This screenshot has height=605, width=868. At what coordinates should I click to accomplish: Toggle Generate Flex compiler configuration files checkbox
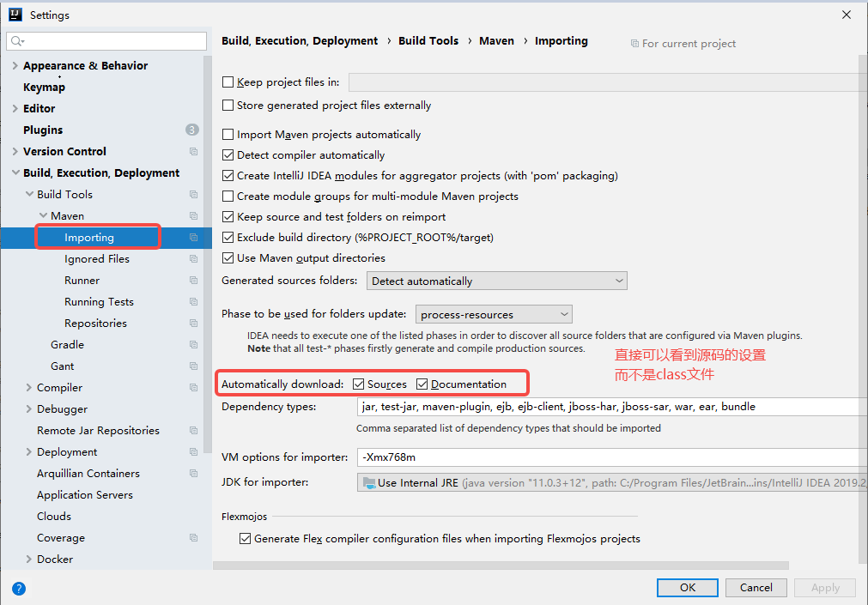point(245,539)
